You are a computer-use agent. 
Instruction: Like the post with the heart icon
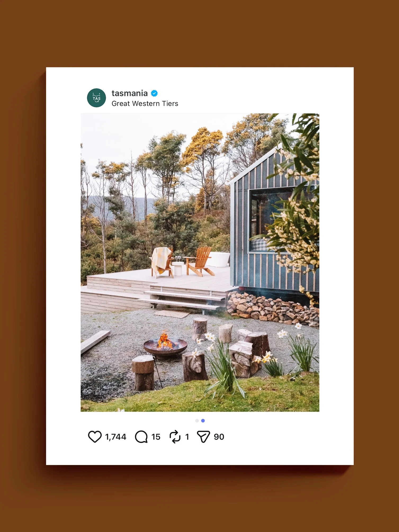click(95, 437)
